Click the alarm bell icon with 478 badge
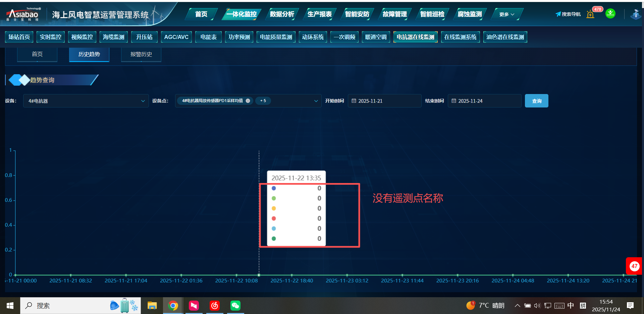The width and height of the screenshot is (644, 314). pos(590,14)
